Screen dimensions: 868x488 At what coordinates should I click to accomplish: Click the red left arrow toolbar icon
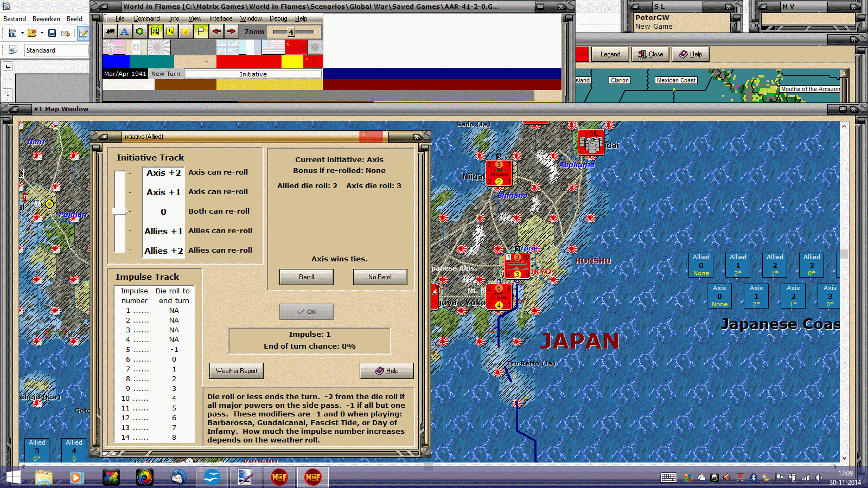(x=216, y=31)
